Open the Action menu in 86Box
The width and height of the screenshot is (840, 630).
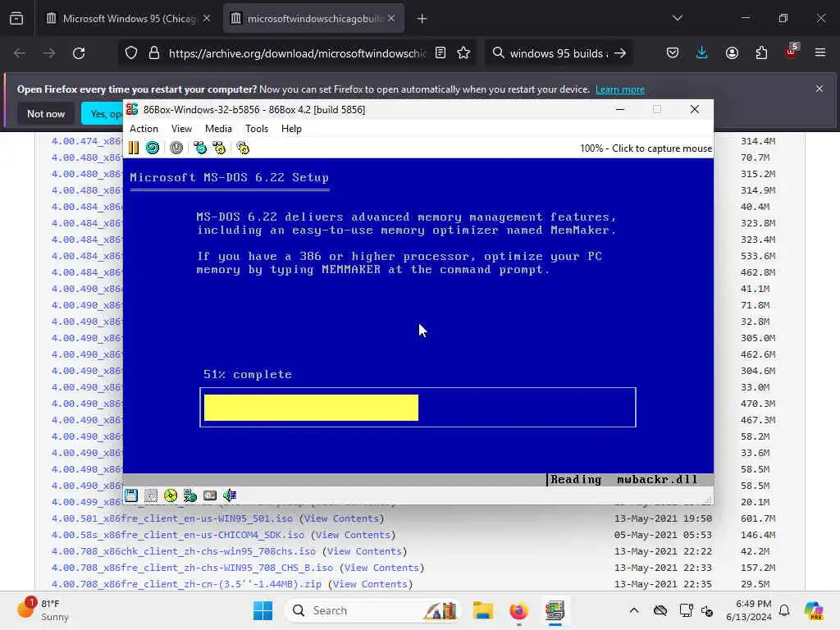pos(144,129)
